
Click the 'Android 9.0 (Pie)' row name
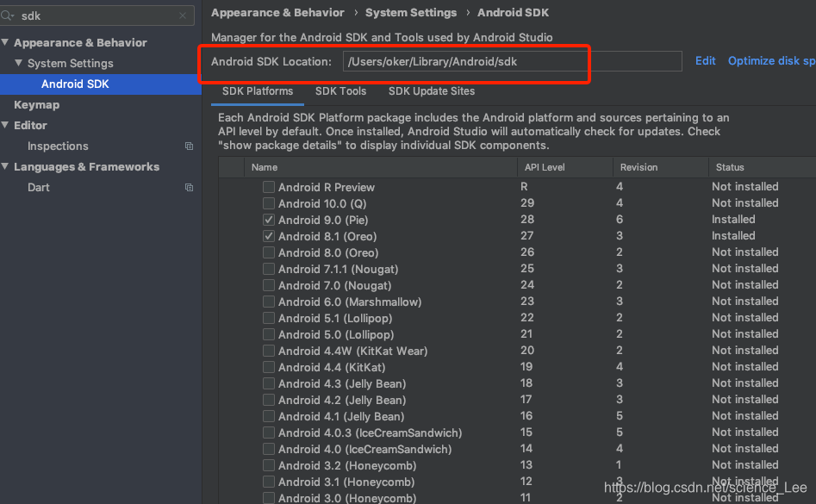tap(323, 220)
